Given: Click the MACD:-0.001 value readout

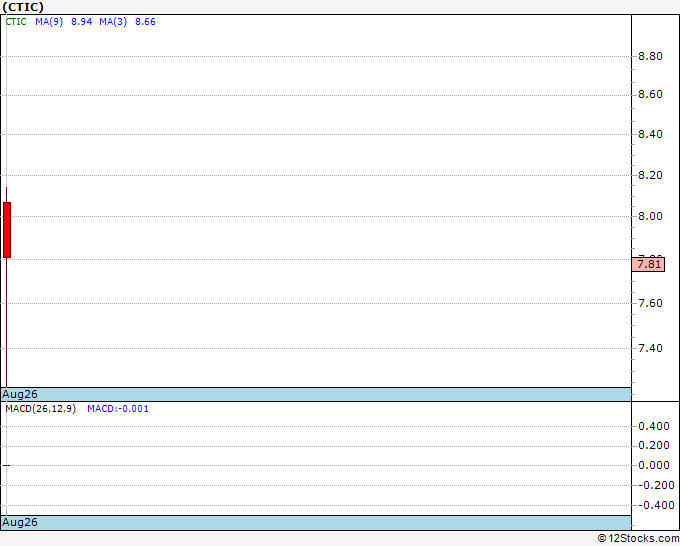Looking at the screenshot, I should coord(118,409).
